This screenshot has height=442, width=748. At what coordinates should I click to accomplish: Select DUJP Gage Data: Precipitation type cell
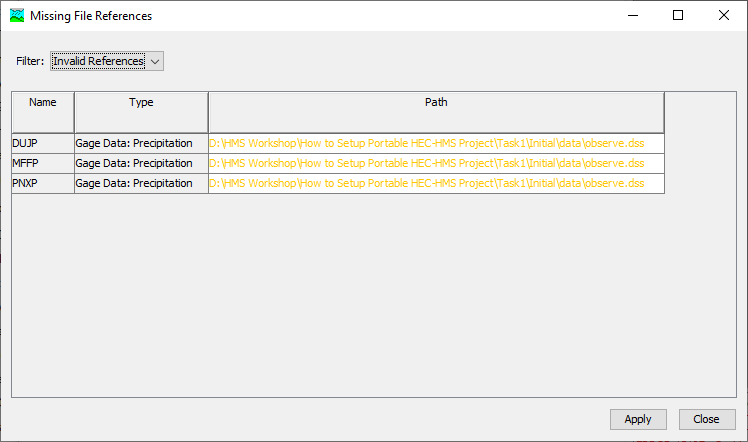coord(141,144)
